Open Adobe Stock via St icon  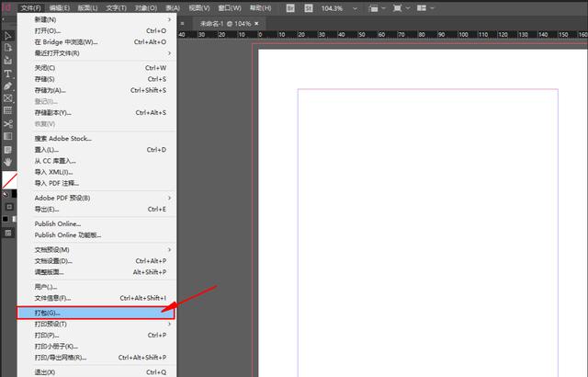(x=309, y=8)
